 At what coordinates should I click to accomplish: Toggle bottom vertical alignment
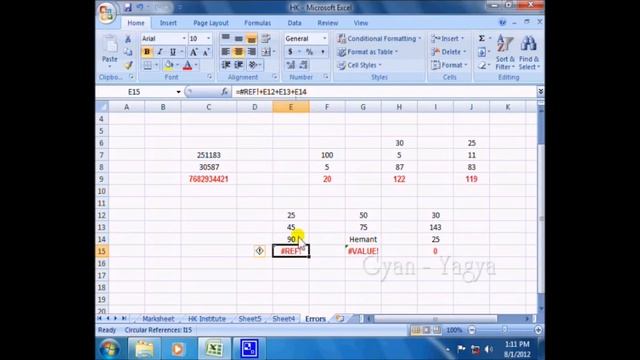[x=251, y=39]
